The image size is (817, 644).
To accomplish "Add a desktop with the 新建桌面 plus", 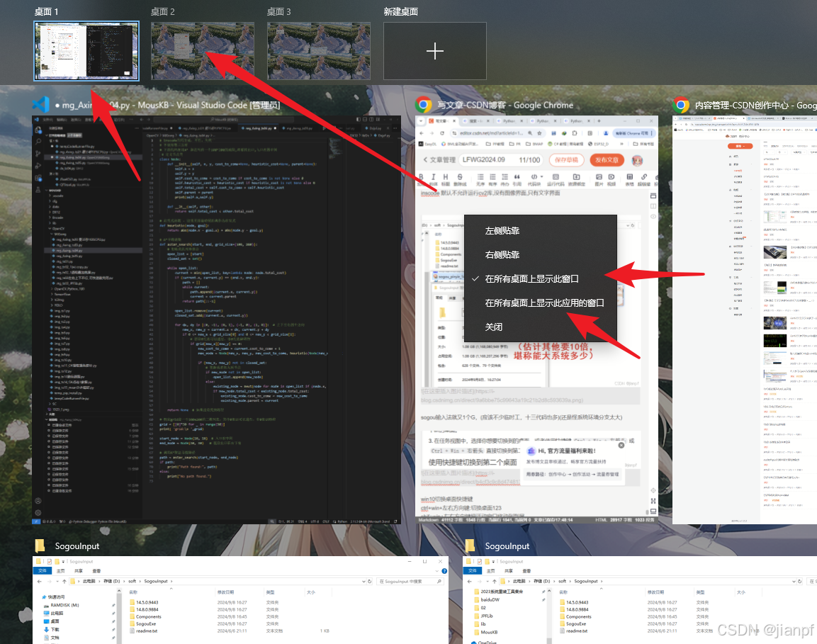I will (x=435, y=51).
